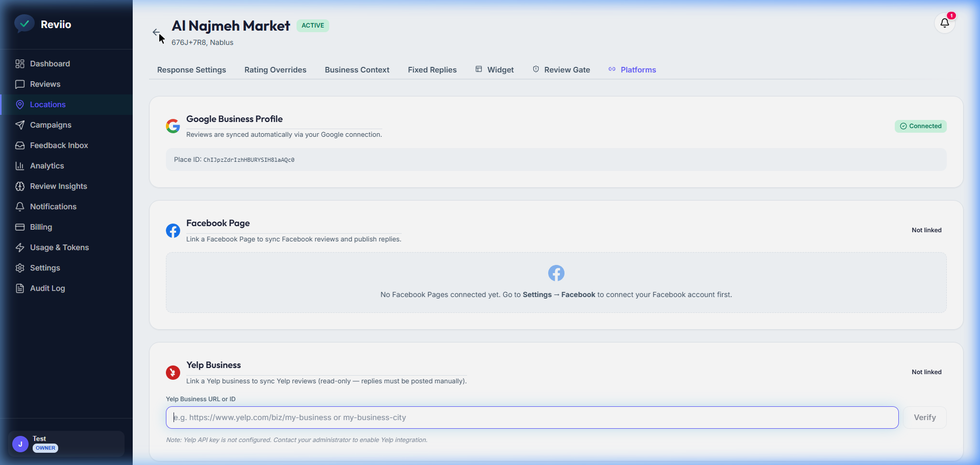Click the Campaigns paper plane icon

[20, 125]
